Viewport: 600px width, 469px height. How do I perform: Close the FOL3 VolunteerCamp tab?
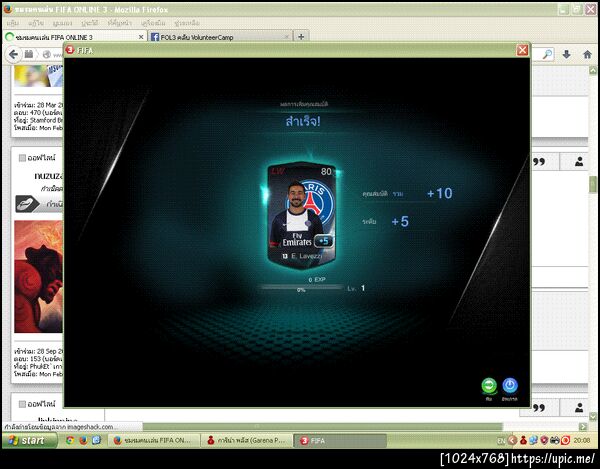click(x=286, y=37)
